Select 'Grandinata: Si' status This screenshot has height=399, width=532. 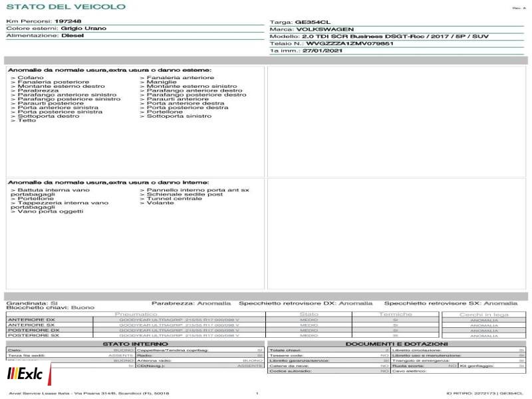point(32,303)
